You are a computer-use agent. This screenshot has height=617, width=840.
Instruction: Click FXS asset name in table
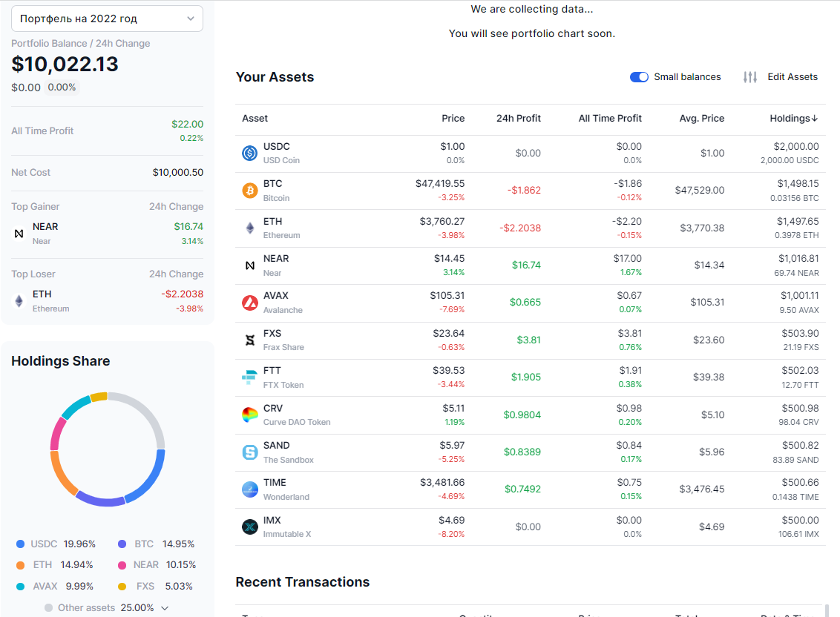coord(272,334)
